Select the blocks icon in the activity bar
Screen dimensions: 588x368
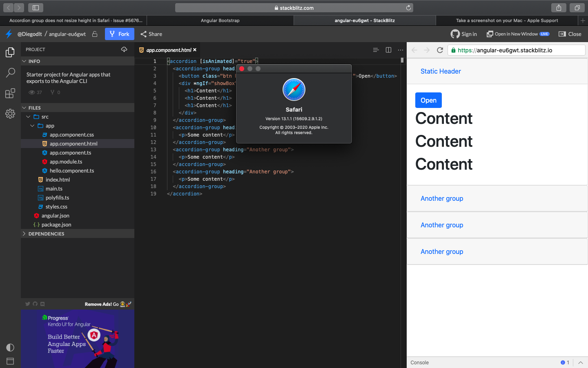click(10, 93)
